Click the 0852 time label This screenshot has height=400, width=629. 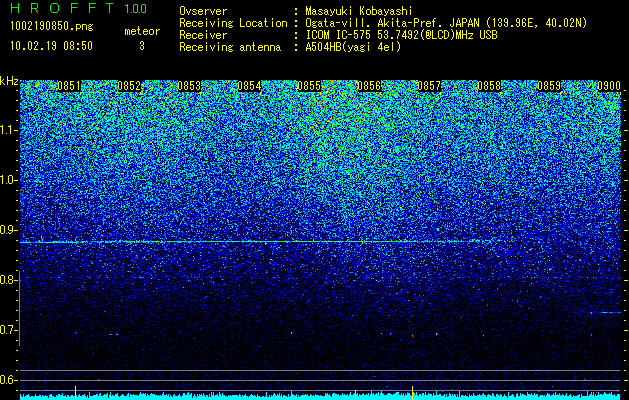point(129,86)
